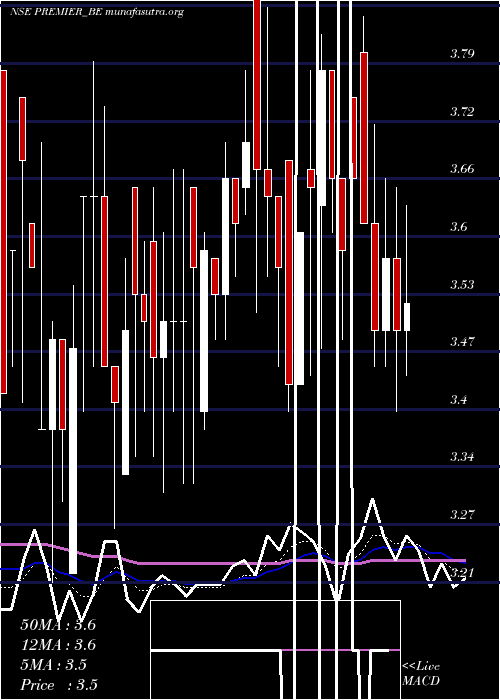Click the 3.72 price axis label
500x700 pixels.
[x=462, y=112]
